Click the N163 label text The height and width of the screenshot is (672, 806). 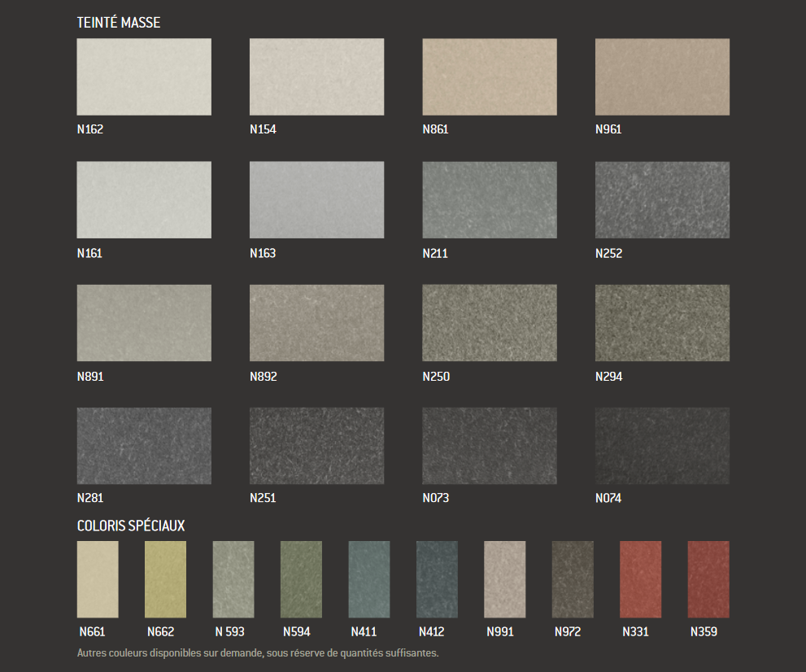pos(263,253)
